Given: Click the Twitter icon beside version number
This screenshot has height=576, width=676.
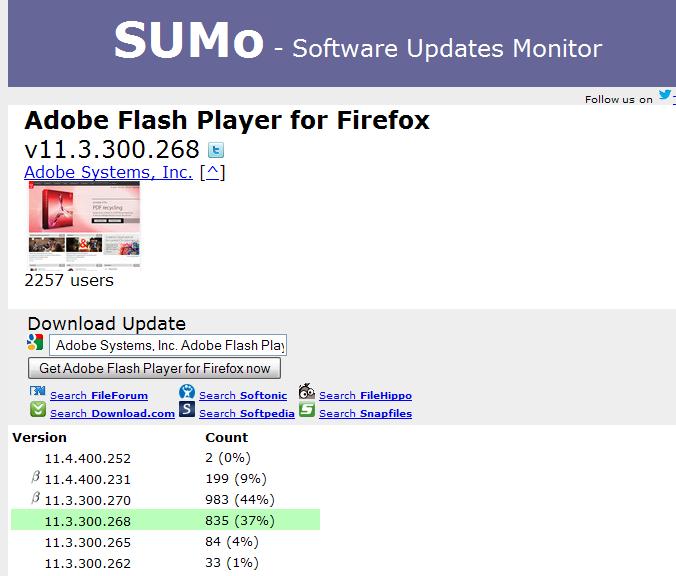Looking at the screenshot, I should coord(216,151).
